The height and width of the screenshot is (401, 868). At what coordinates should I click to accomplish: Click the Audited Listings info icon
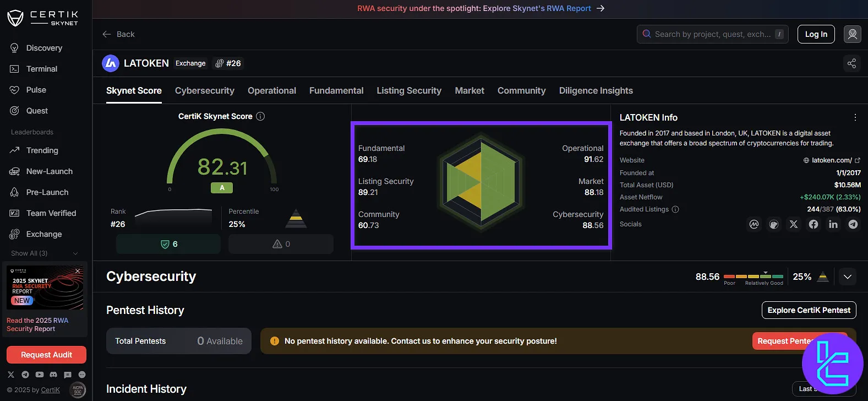point(675,209)
